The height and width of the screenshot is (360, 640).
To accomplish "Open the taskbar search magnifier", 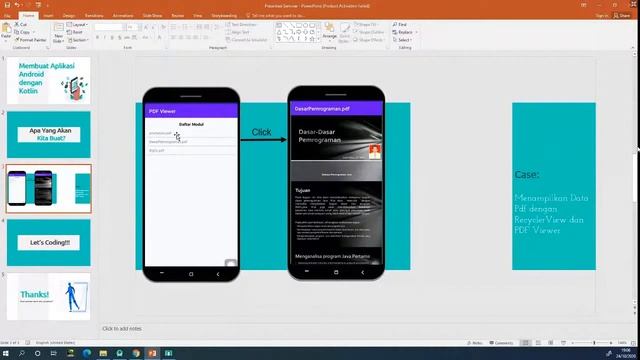I will tap(22, 353).
